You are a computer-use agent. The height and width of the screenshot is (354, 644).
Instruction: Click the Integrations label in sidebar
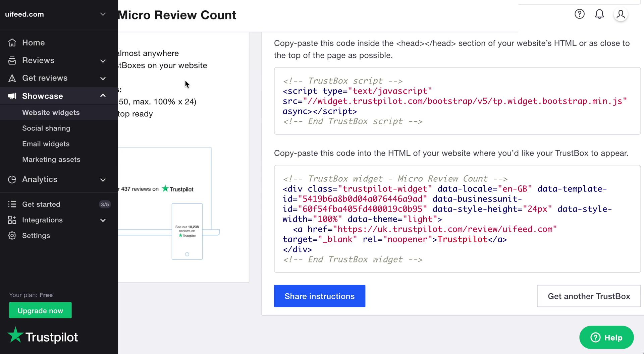(x=42, y=220)
